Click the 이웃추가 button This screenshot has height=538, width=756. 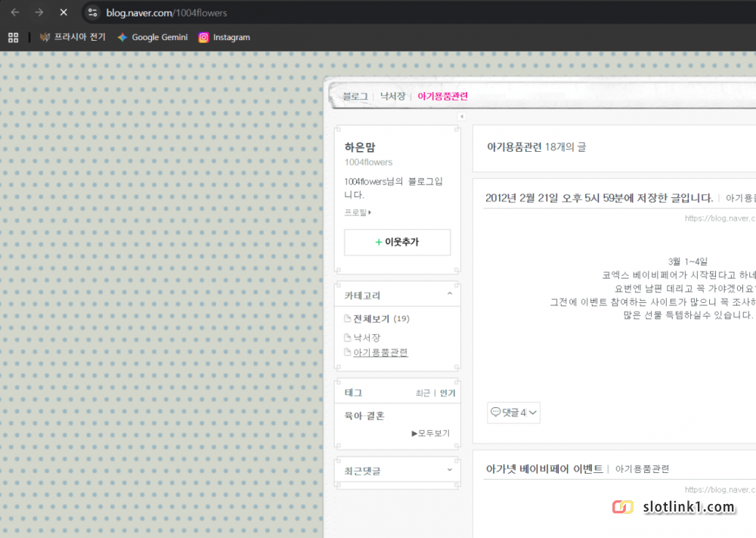click(x=397, y=242)
